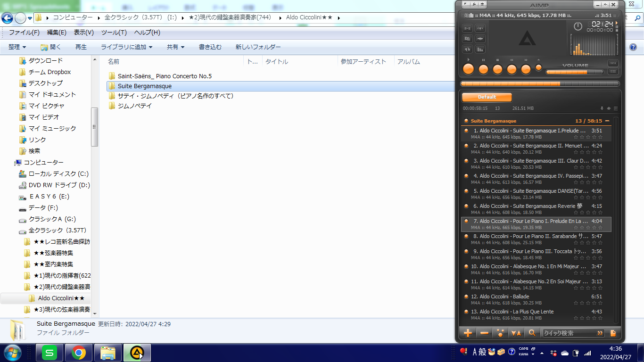Open AIMP preferences wrench icon
Screen dimensions: 644x362
[x=474, y=4]
